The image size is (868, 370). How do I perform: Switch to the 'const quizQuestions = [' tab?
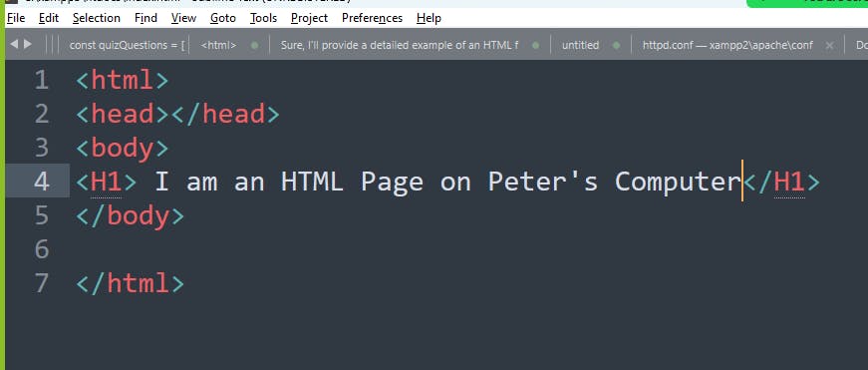[127, 46]
